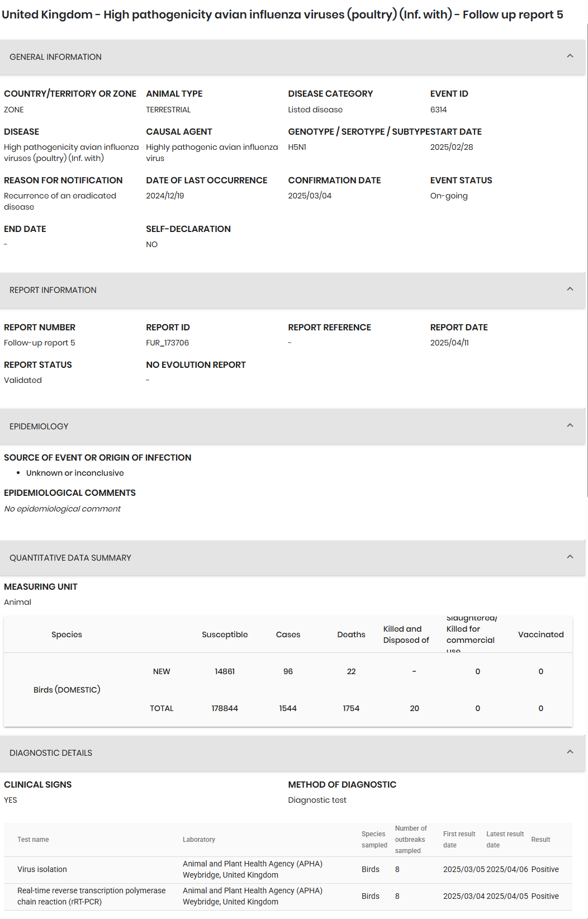Image resolution: width=588 pixels, height=919 pixels.
Task: Collapse the Diagnostic Details section chevron
Action: [570, 752]
